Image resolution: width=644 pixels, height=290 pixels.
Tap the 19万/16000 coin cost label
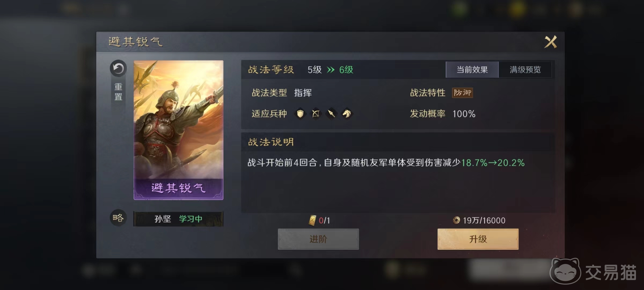[484, 220]
